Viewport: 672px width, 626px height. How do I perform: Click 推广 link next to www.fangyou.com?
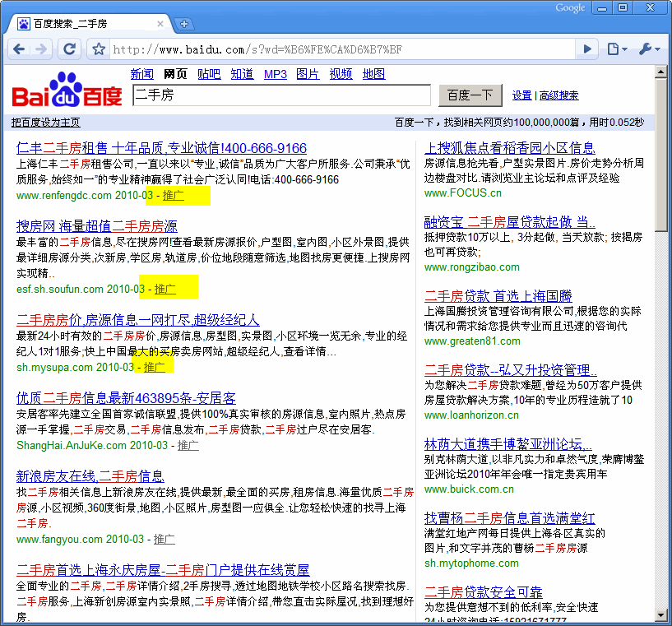tap(165, 539)
